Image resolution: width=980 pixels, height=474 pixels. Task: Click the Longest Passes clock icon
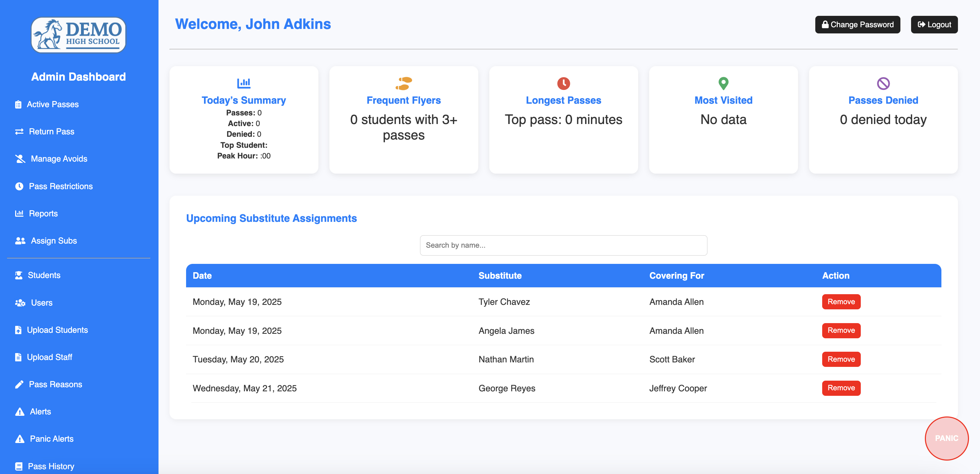pyautogui.click(x=563, y=83)
